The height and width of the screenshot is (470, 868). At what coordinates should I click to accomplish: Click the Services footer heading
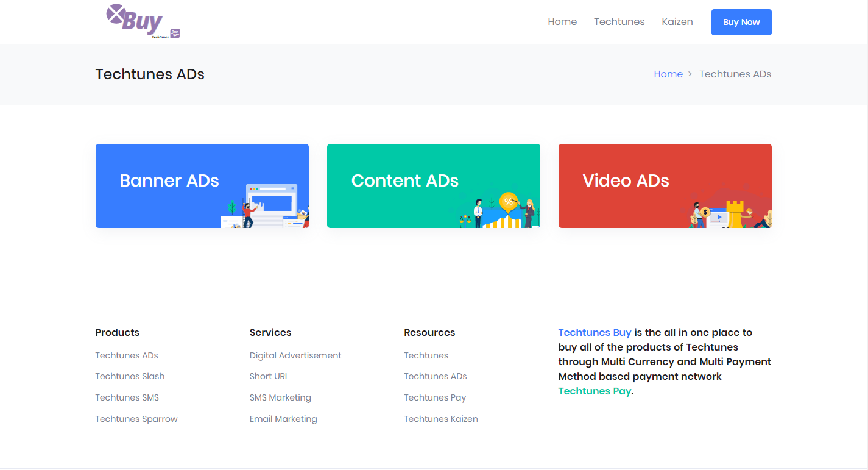(270, 332)
